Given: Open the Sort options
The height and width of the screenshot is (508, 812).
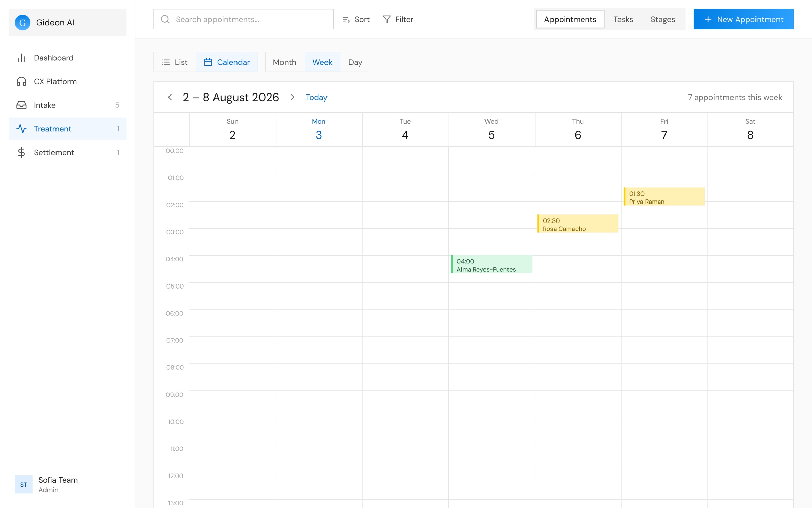Looking at the screenshot, I should pyautogui.click(x=356, y=19).
